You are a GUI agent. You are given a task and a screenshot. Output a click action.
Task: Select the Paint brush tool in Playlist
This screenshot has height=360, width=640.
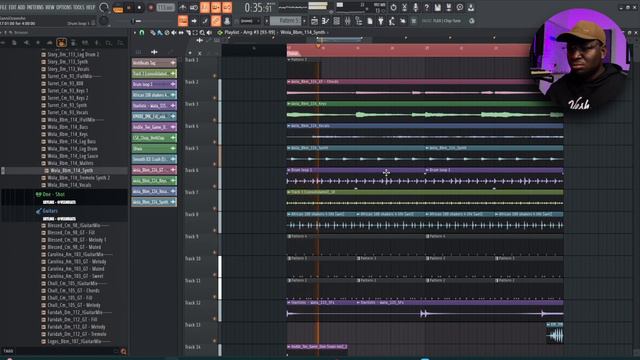160,33
